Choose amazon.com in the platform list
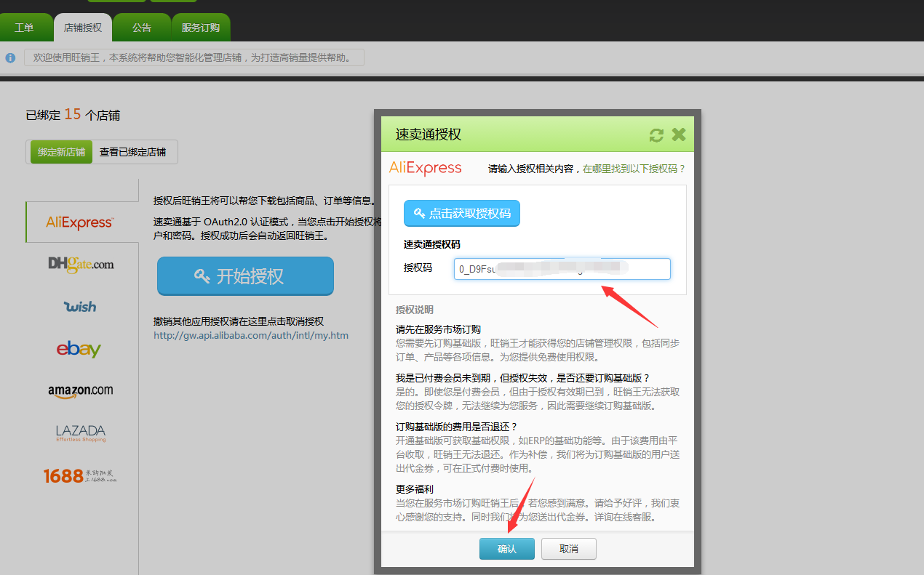The height and width of the screenshot is (575, 924). [81, 391]
